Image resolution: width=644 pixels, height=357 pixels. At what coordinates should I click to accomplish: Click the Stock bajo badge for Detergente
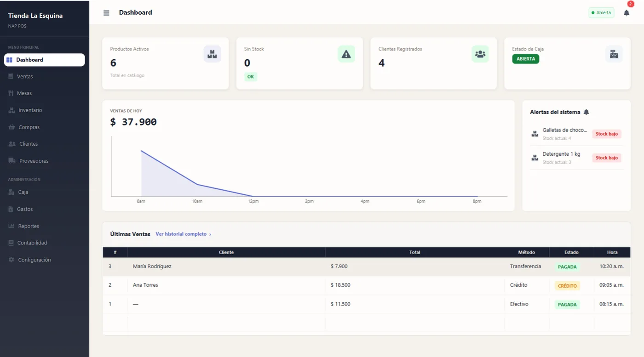[x=607, y=158]
